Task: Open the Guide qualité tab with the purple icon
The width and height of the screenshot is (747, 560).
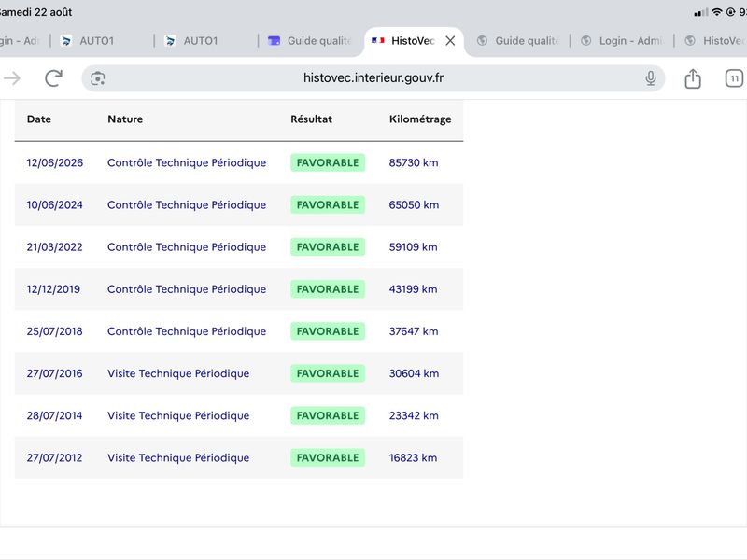Action: [310, 41]
